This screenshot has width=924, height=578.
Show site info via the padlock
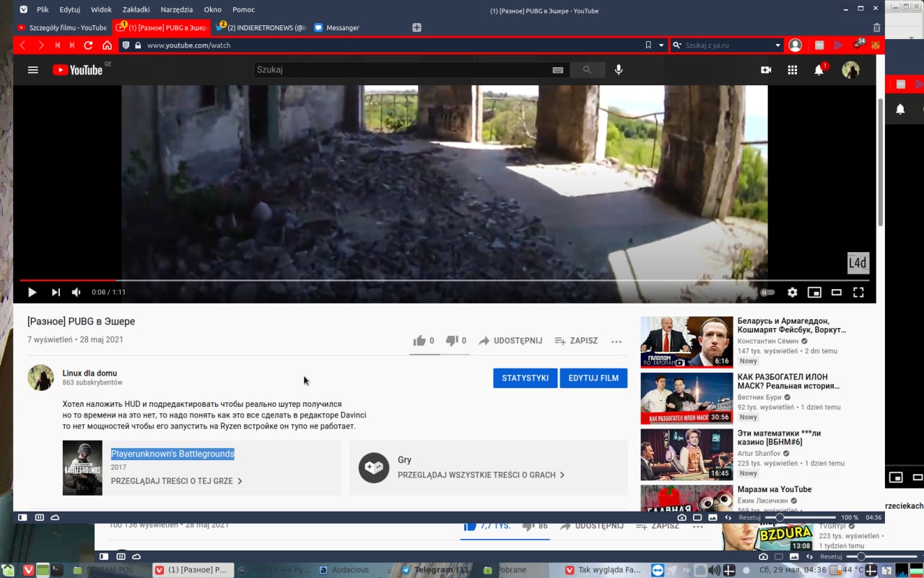(138, 45)
